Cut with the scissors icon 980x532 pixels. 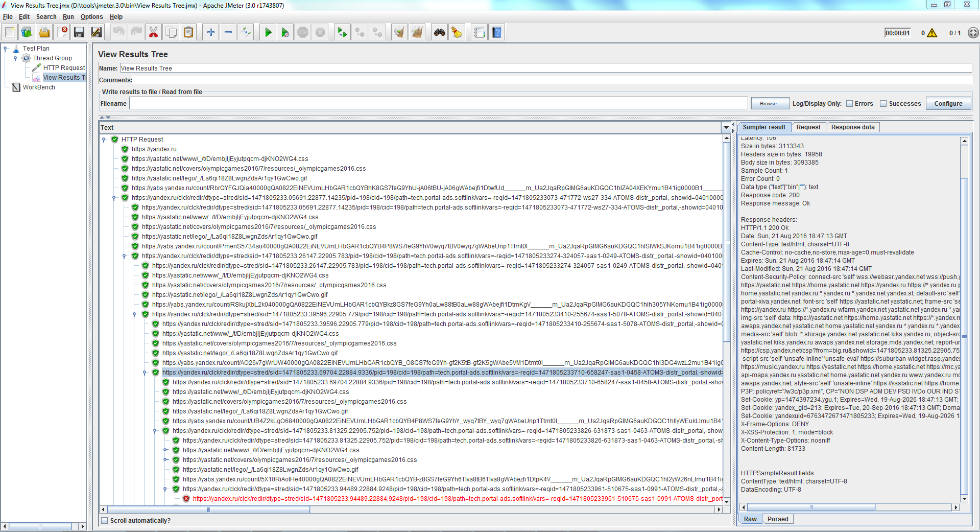pyautogui.click(x=153, y=33)
